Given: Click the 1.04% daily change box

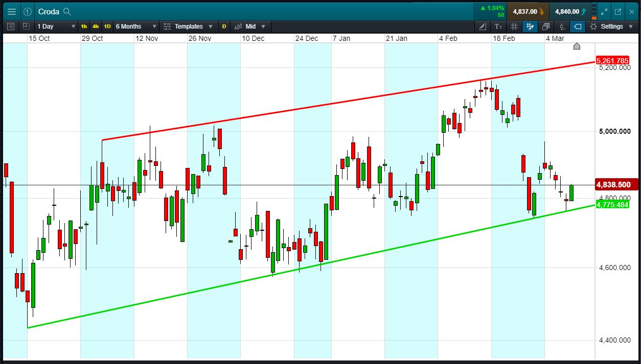Looking at the screenshot, I should (x=490, y=11).
